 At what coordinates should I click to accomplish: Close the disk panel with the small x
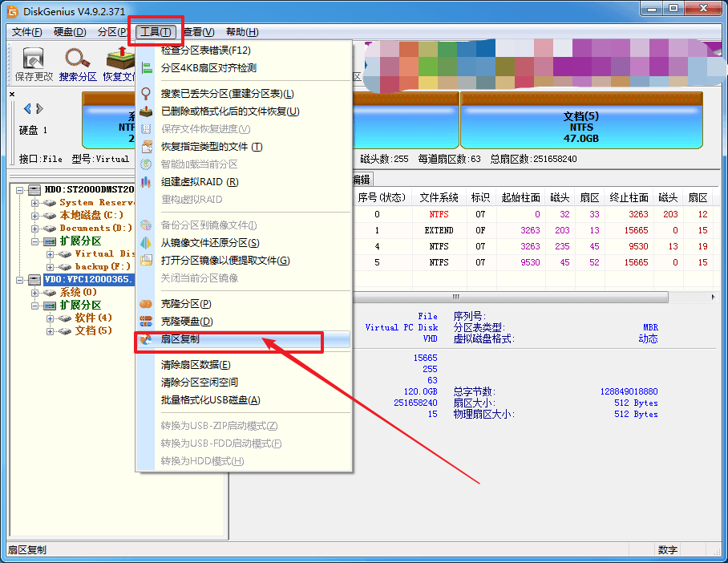click(12, 95)
